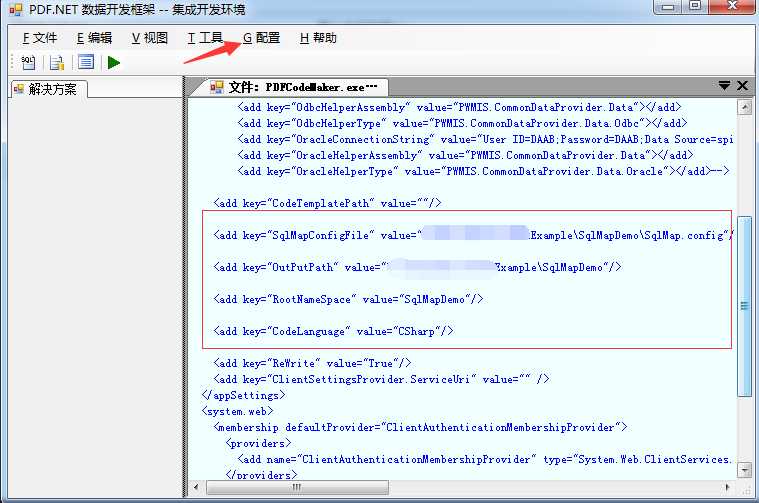This screenshot has width=759, height=503.
Task: Click the membership defaultProvider line
Action: point(420,427)
